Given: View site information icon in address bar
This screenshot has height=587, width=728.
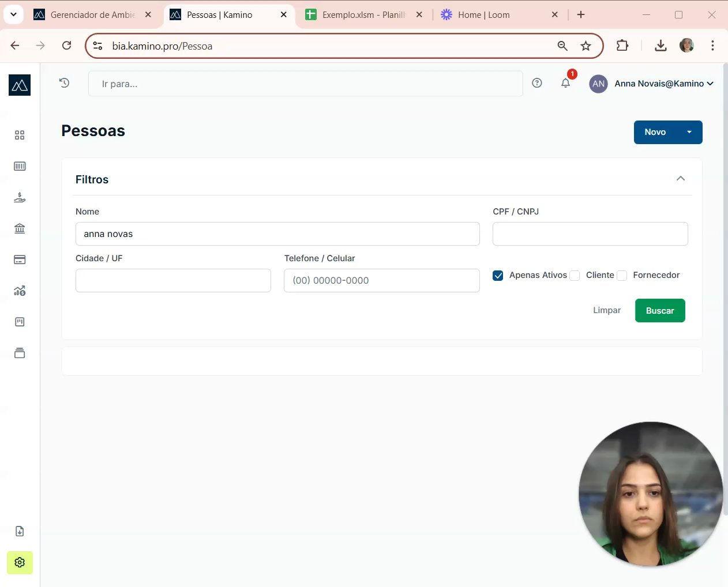Looking at the screenshot, I should pos(98,46).
